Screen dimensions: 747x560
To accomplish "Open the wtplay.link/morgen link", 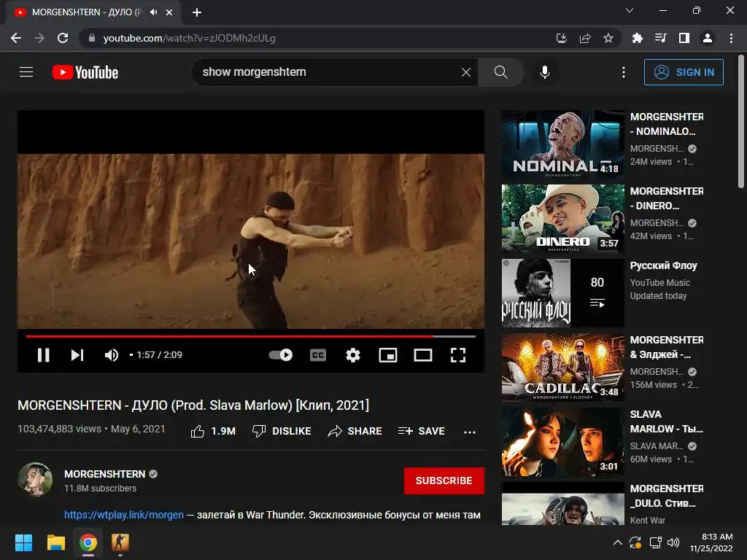I will coord(124,515).
